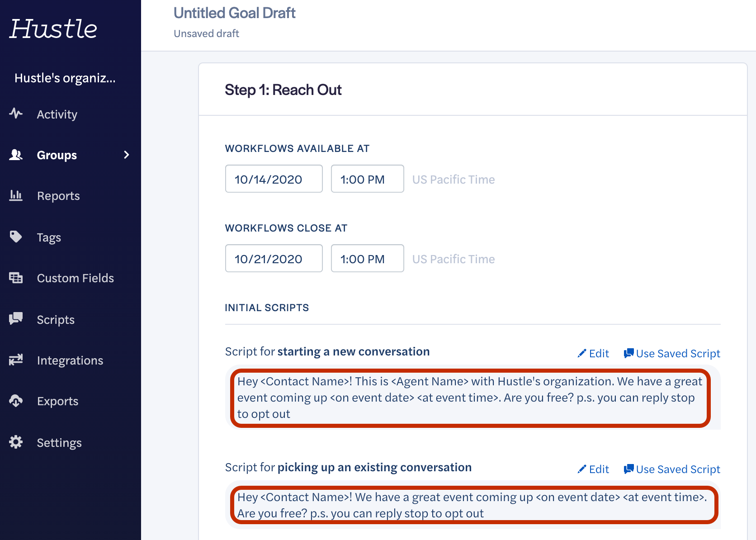Click the Tags label icon
Viewport: 756px width, 540px height.
16,237
